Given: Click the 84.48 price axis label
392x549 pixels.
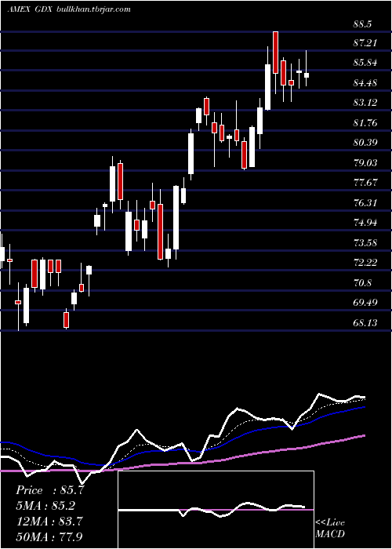Looking at the screenshot, I should coord(365,83).
